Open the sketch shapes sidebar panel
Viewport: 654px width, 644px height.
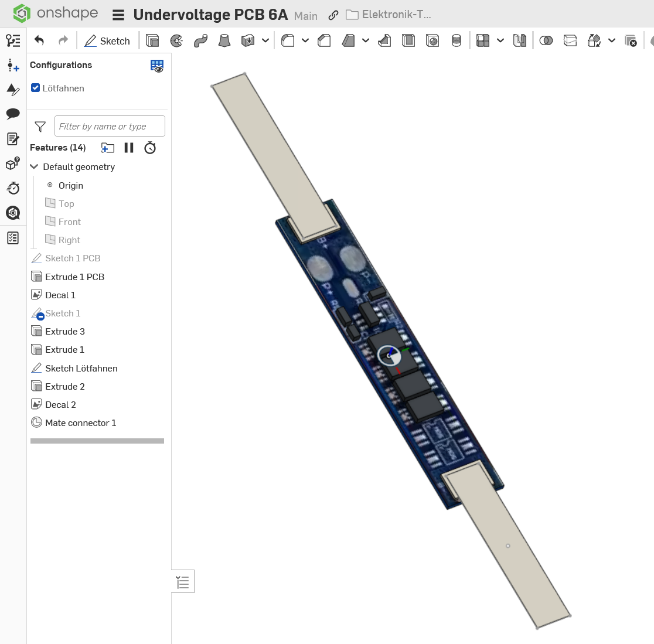click(x=13, y=90)
